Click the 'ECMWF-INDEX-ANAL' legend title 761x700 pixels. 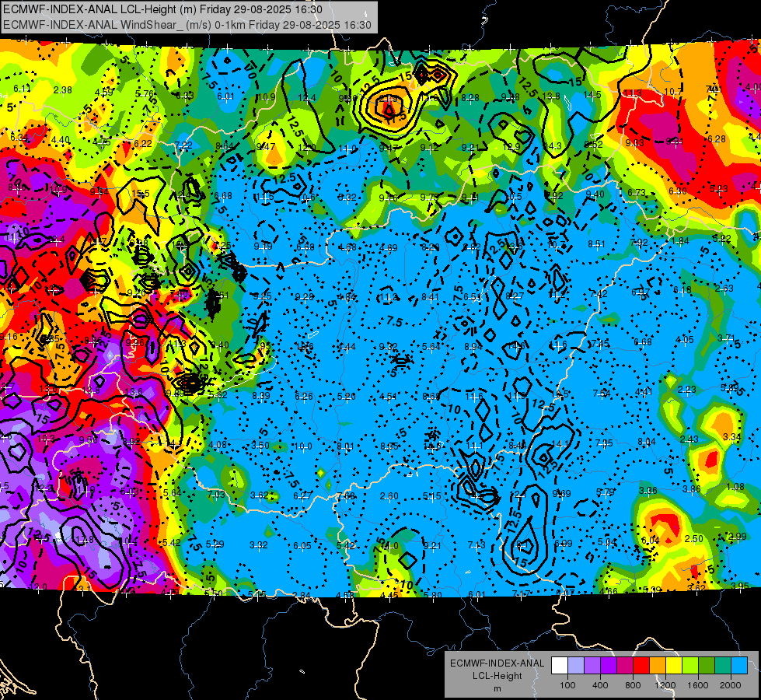point(497,663)
